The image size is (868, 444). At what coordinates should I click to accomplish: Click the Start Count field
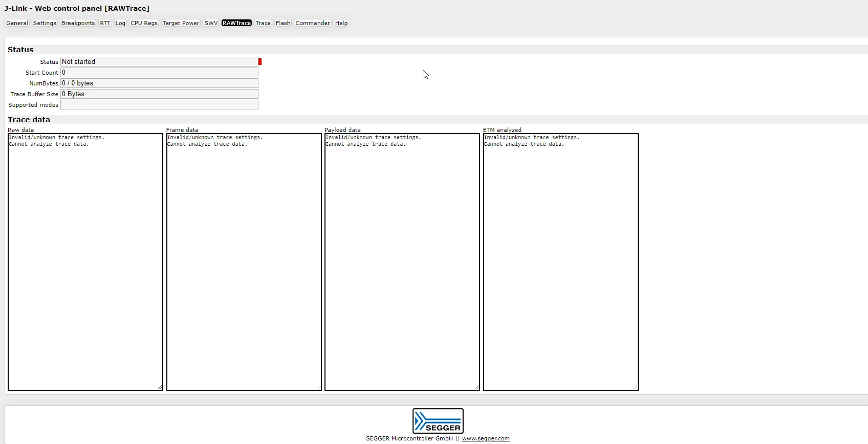(159, 73)
